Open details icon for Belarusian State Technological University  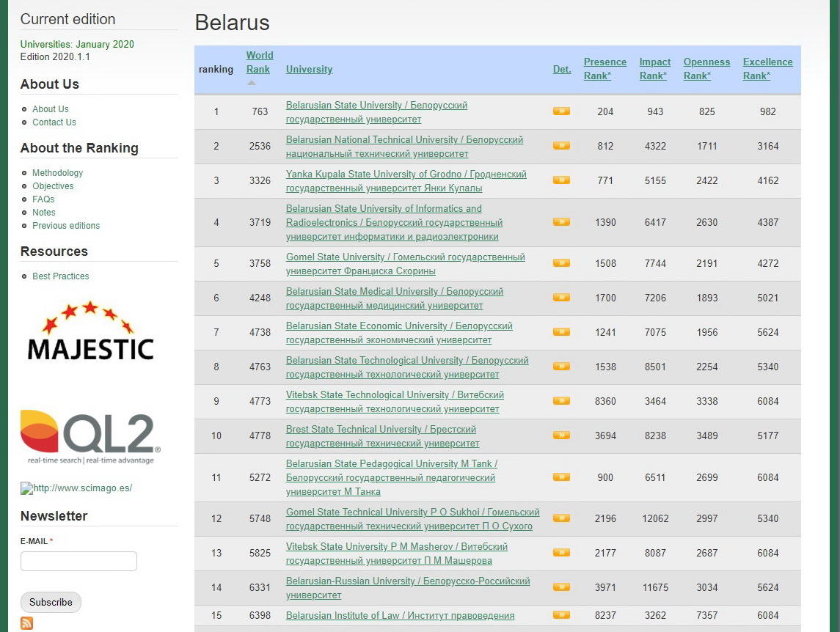pyautogui.click(x=561, y=367)
